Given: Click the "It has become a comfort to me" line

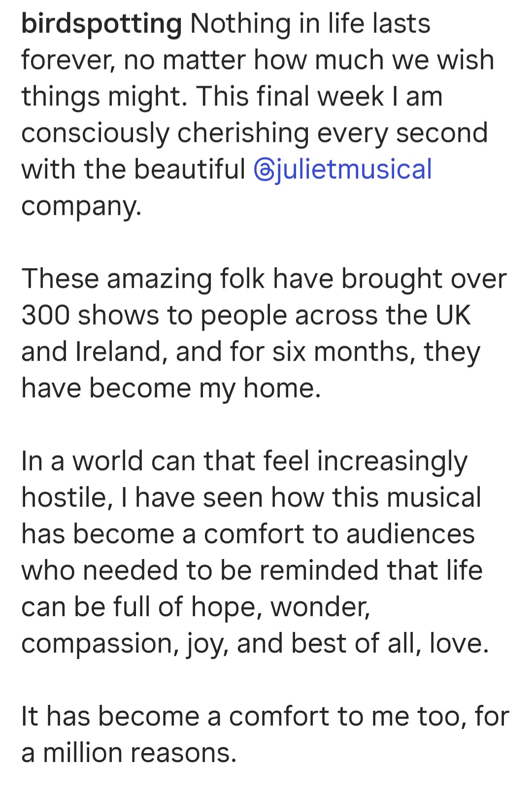Looking at the screenshot, I should tap(265, 717).
